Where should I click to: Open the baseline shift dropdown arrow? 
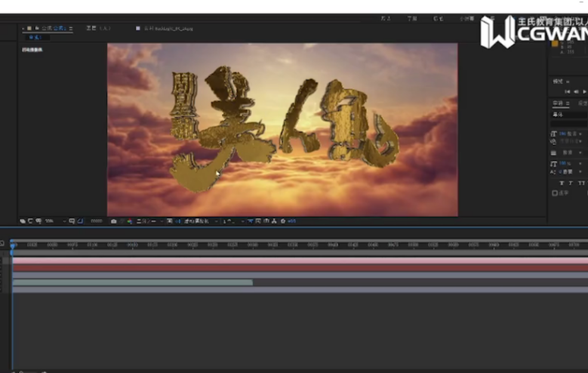(580, 171)
